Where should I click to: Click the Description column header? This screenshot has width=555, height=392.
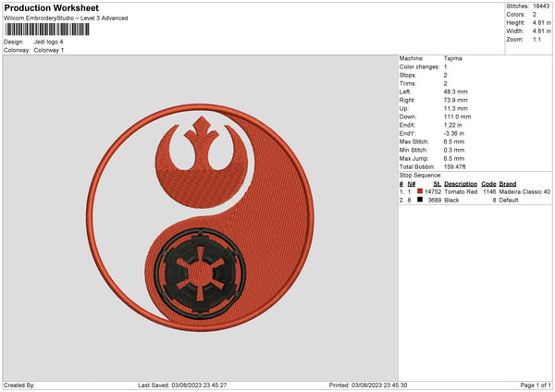coord(461,184)
